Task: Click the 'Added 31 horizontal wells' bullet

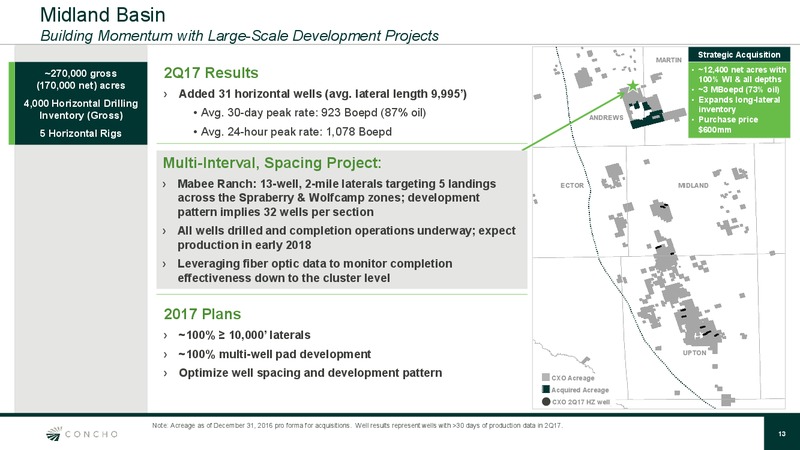Action: (x=322, y=94)
